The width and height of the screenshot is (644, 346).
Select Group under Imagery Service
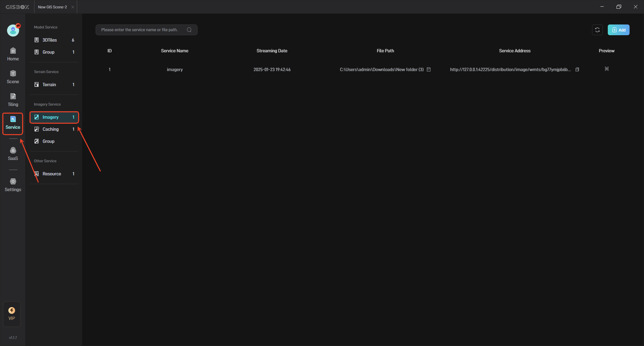coord(54,141)
